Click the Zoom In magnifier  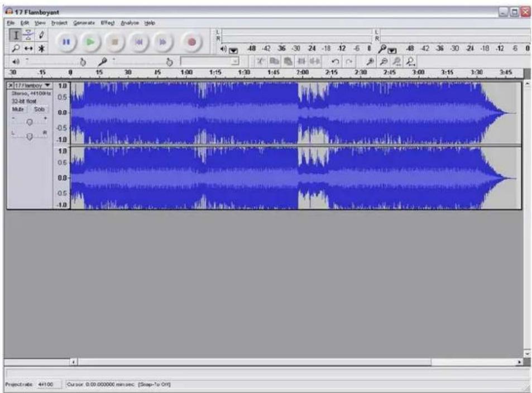[x=370, y=61]
